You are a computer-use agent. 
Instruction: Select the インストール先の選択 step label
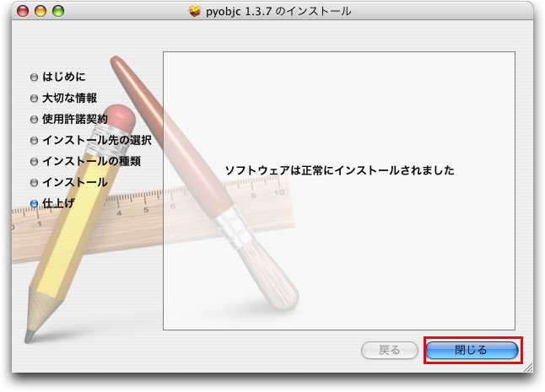coord(97,140)
